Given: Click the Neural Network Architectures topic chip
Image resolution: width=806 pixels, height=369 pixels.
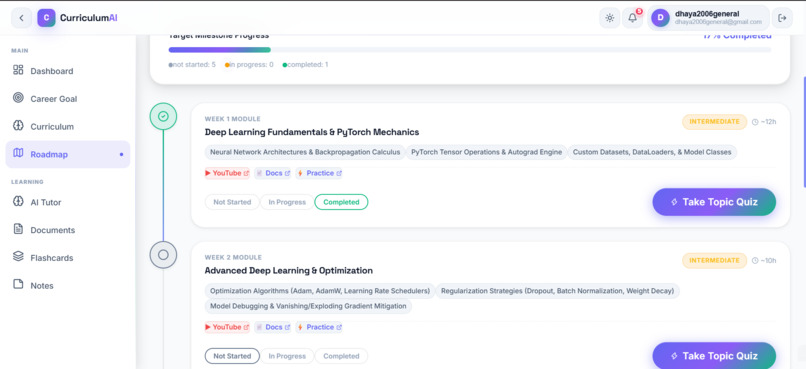Looking at the screenshot, I should click(x=305, y=152).
